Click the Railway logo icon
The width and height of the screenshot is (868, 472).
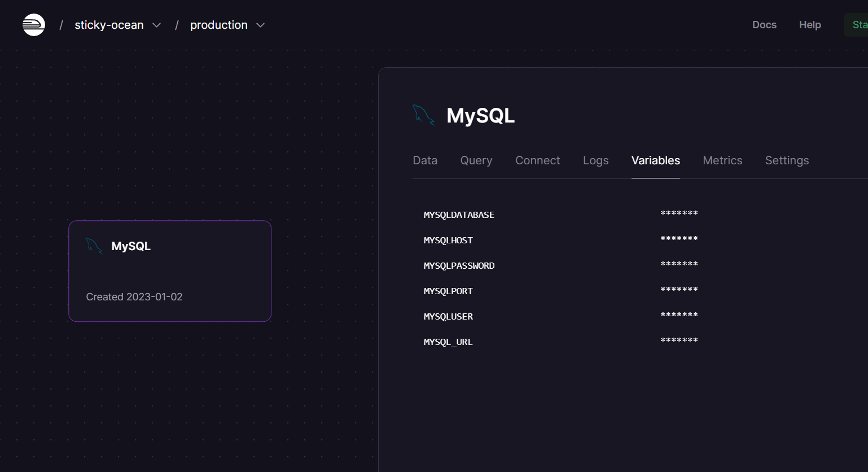[34, 25]
